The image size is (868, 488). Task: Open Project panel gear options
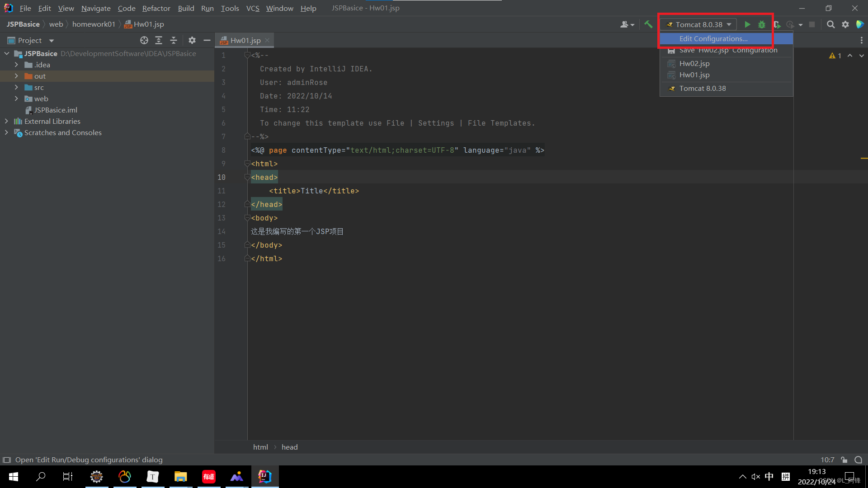pyautogui.click(x=192, y=40)
